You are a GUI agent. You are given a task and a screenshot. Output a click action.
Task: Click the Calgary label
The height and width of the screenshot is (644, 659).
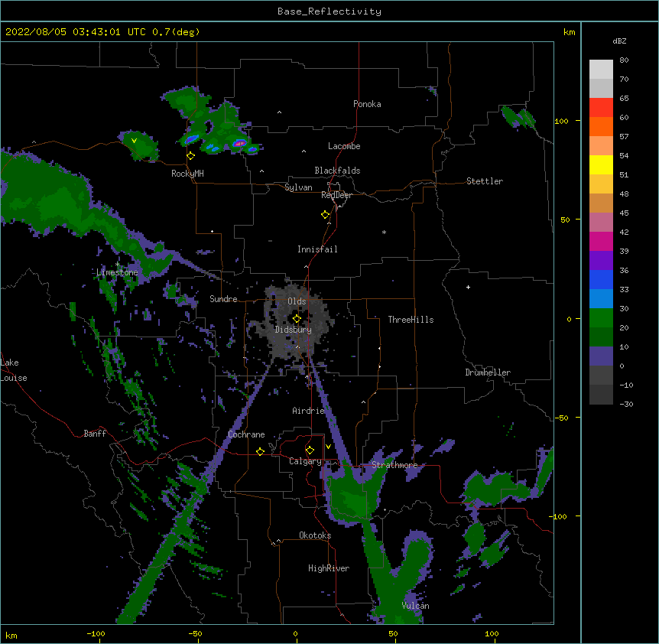[x=305, y=461]
